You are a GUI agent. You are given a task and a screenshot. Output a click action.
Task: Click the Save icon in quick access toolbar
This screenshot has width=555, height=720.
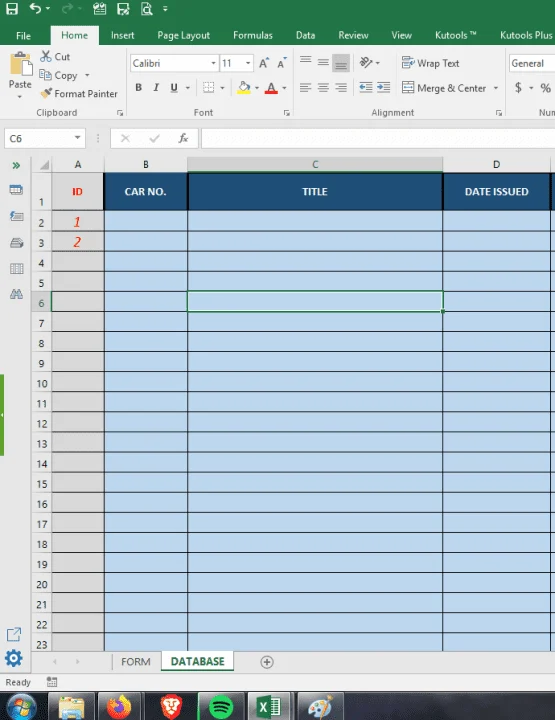[x=12, y=8]
